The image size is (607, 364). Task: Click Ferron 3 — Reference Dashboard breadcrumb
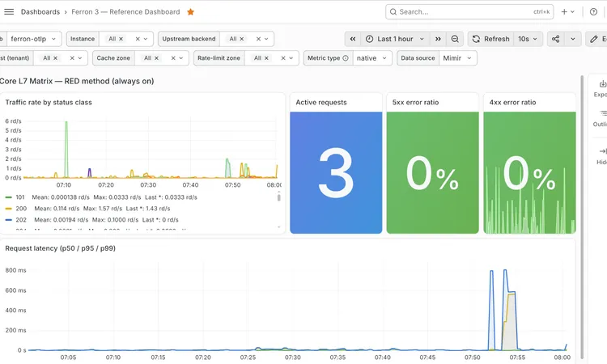coord(125,12)
